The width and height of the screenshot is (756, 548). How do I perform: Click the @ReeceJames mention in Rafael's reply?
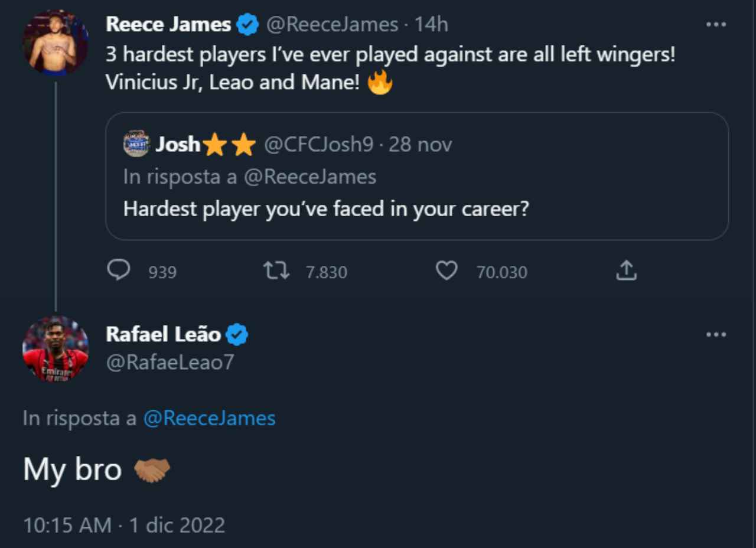coord(208,418)
